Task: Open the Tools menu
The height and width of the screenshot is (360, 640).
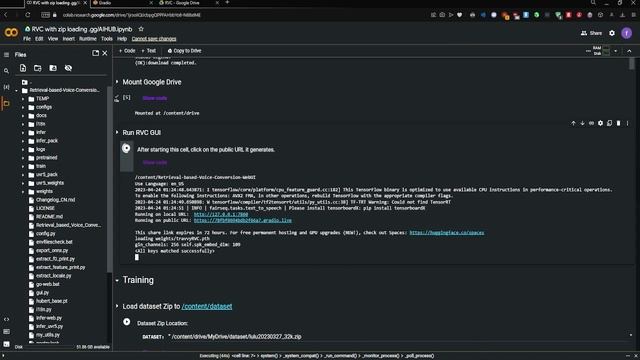Action: (107, 39)
